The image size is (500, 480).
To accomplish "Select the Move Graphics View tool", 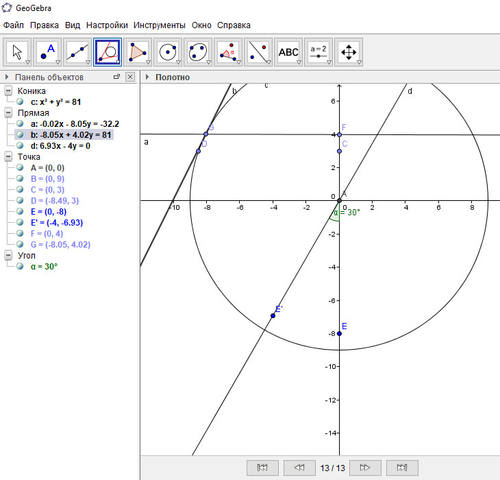I will [349, 52].
